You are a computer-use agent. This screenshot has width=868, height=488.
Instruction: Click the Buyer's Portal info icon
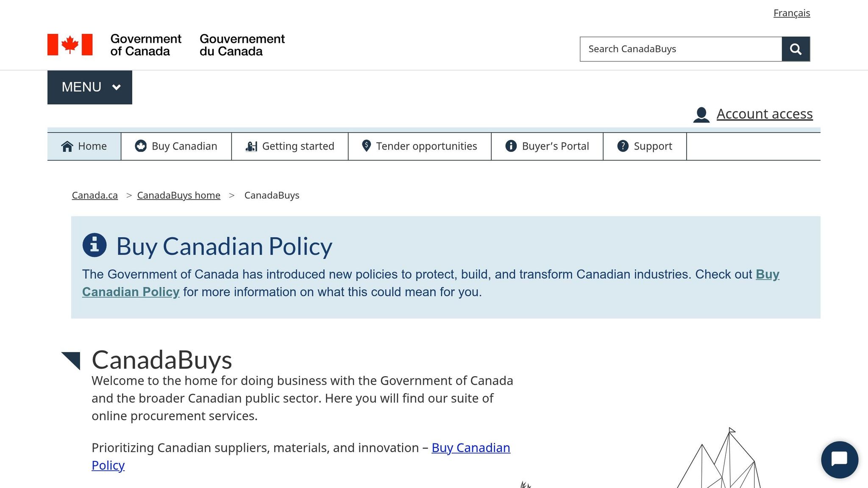pyautogui.click(x=511, y=146)
